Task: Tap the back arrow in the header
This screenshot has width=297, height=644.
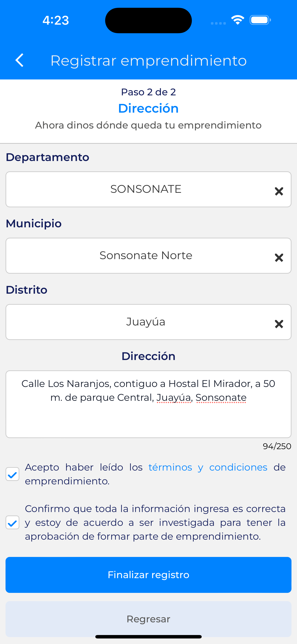Action: coord(20,60)
